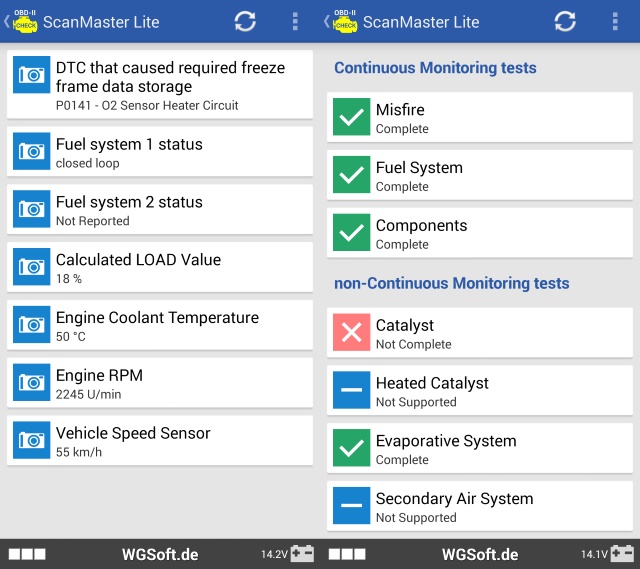The image size is (640, 569).
Task: Tap the red X next to Catalyst
Action: click(x=351, y=333)
